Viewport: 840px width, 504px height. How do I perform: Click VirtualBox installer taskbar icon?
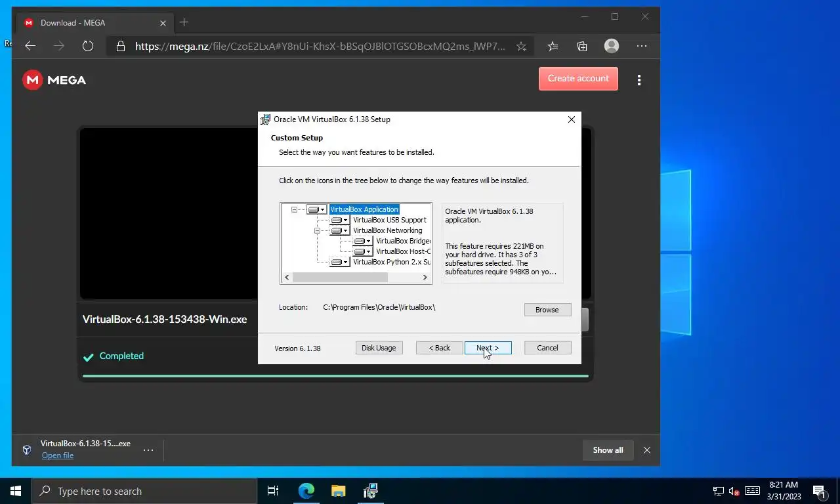coord(370,491)
